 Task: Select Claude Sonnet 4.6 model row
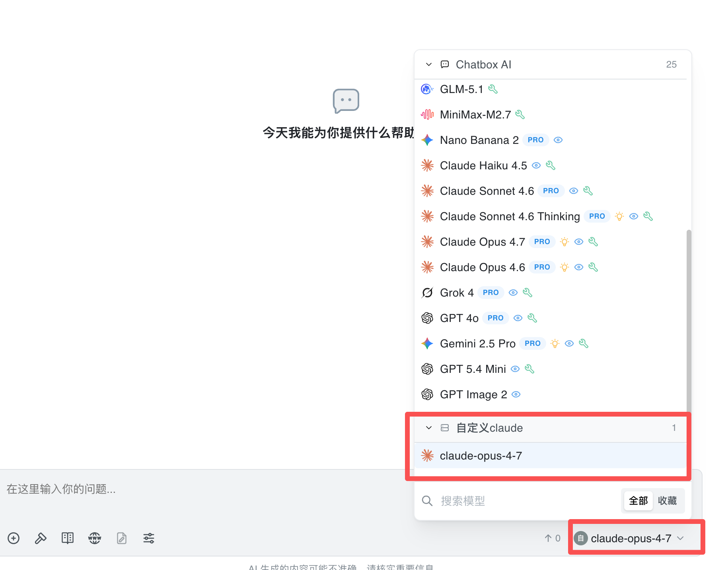(551, 191)
